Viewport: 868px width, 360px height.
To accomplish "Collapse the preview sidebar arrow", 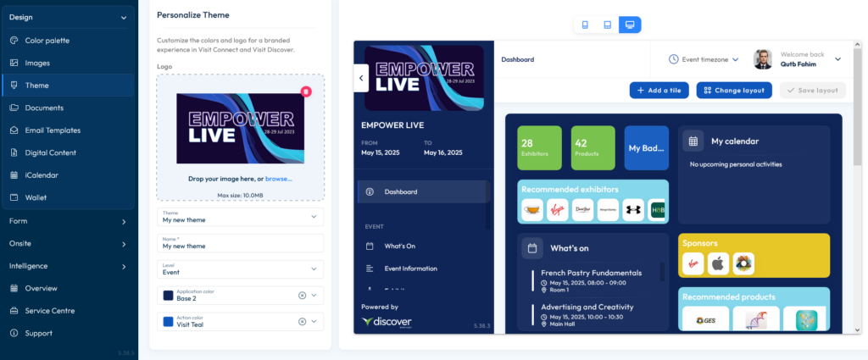I will pyautogui.click(x=361, y=78).
